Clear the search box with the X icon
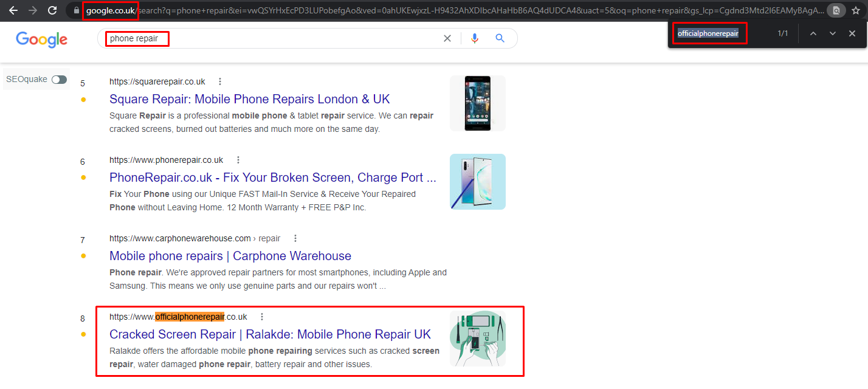 447,38
